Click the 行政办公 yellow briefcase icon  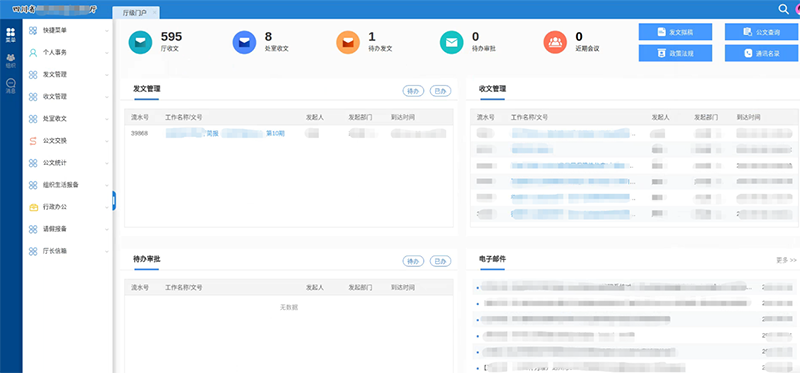click(33, 207)
